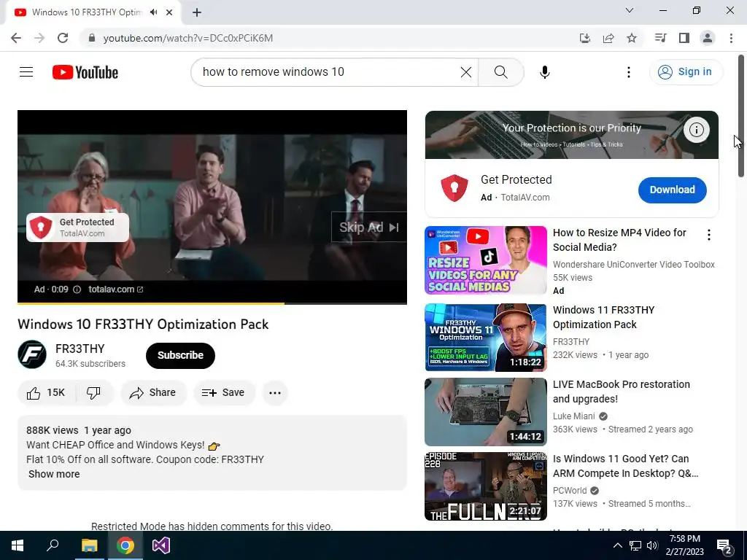Open Is Windows 11 Good Yet video title

pyautogui.click(x=625, y=466)
